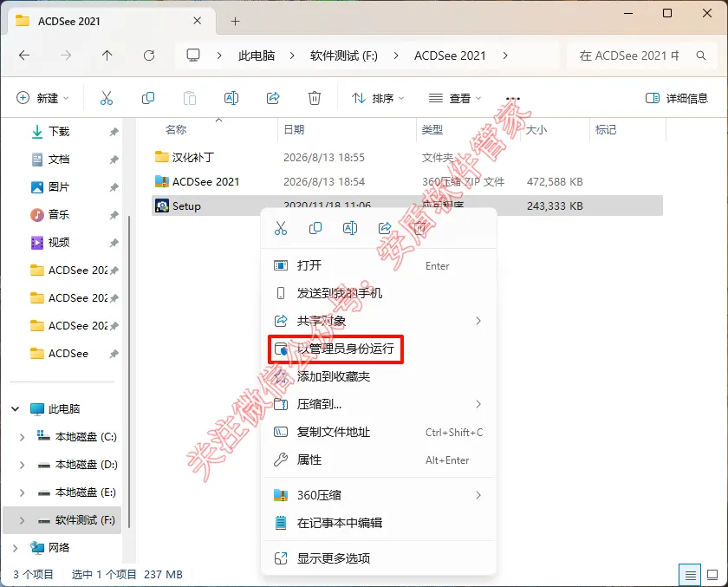This screenshot has width=728, height=587.
Task: Expand 软件测试 (F:) in the tree
Action: coord(22,520)
